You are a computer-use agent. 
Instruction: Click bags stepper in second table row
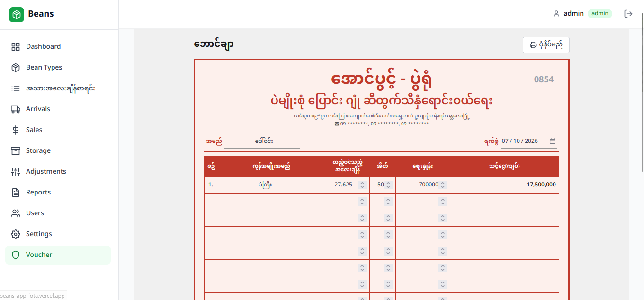[x=388, y=202]
